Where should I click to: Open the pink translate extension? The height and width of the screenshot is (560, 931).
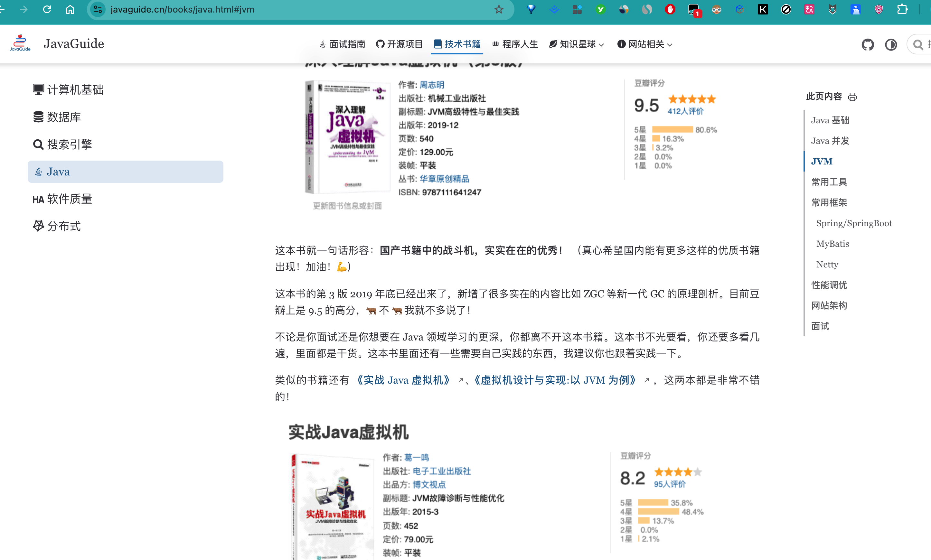point(809,9)
